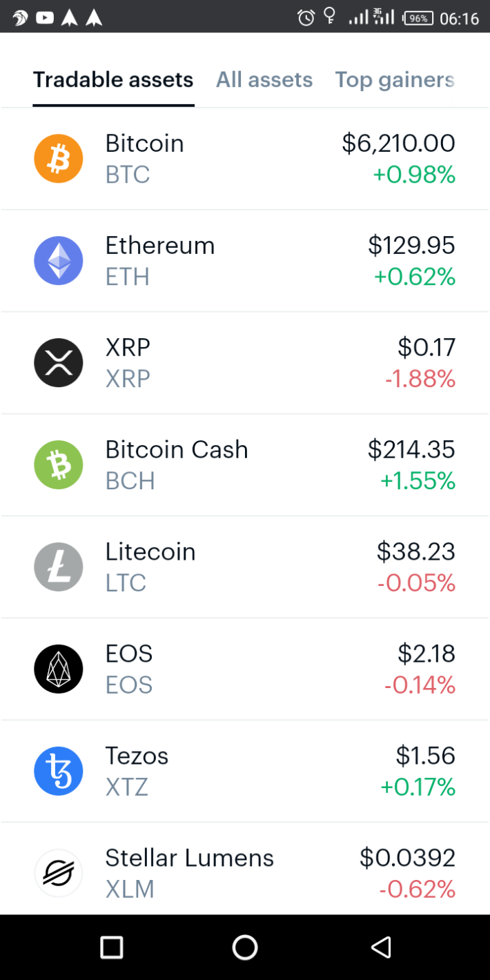Tap the Ethereum diamond logo icon

(x=59, y=261)
